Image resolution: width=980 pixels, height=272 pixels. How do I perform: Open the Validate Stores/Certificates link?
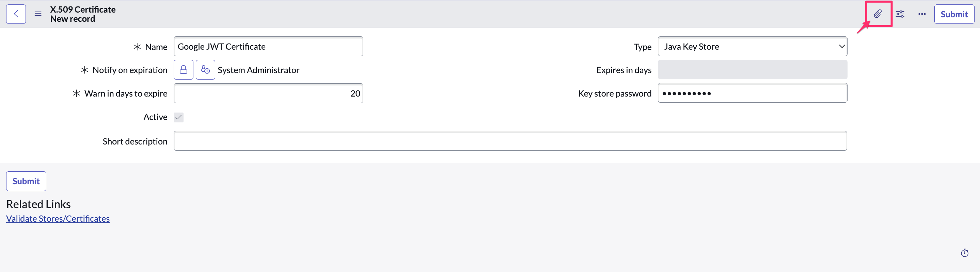58,218
